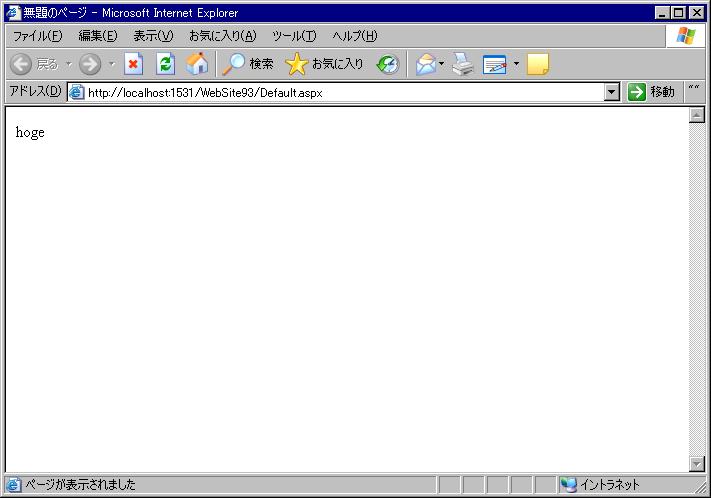Open the ヘルプ(H) menu

[355, 36]
